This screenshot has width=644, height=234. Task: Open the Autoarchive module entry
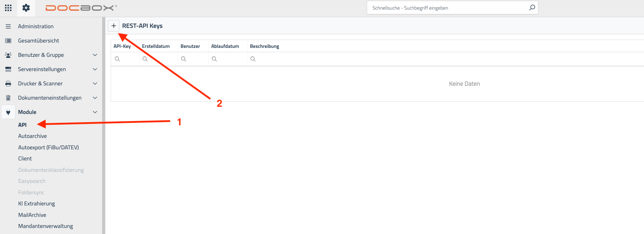(x=33, y=136)
